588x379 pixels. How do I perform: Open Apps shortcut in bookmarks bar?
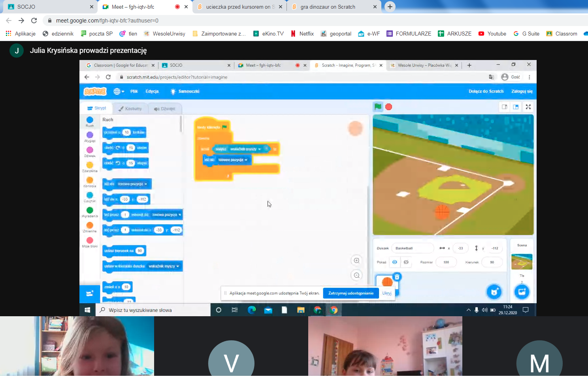pyautogui.click(x=21, y=34)
